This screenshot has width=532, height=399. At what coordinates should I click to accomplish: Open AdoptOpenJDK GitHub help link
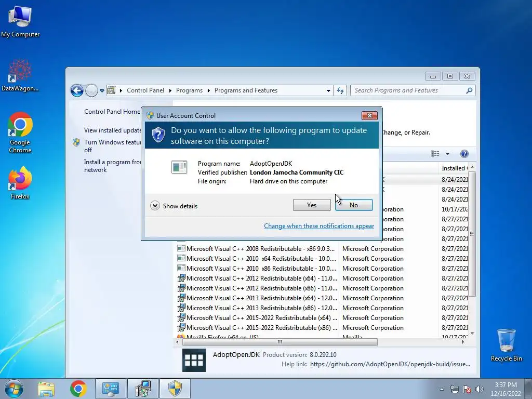click(x=390, y=364)
